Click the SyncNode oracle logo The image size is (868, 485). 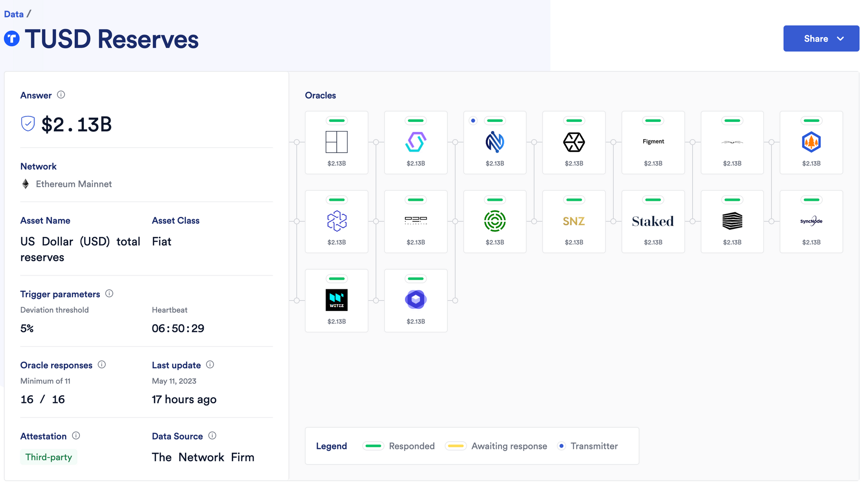pyautogui.click(x=811, y=221)
